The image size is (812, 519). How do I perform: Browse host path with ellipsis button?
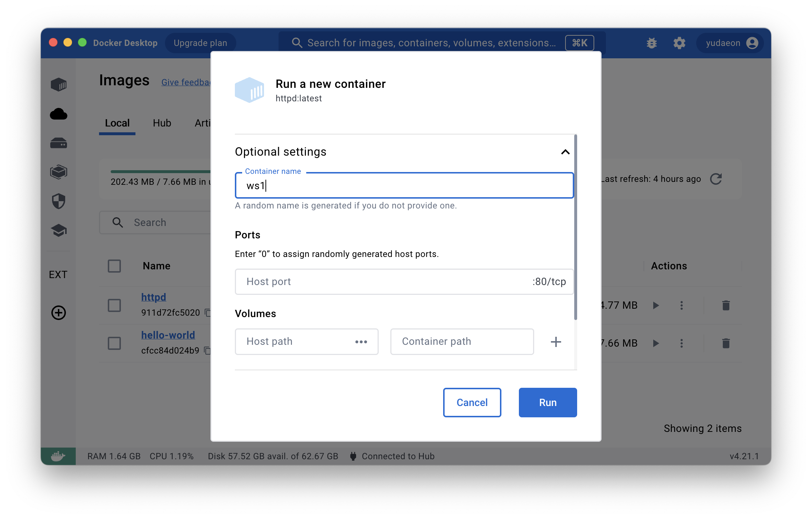[361, 342]
